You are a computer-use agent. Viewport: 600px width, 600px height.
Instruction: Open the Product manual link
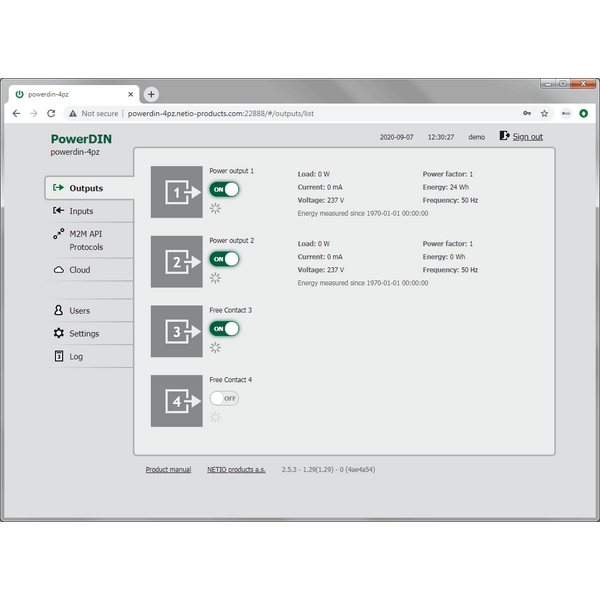(168, 469)
